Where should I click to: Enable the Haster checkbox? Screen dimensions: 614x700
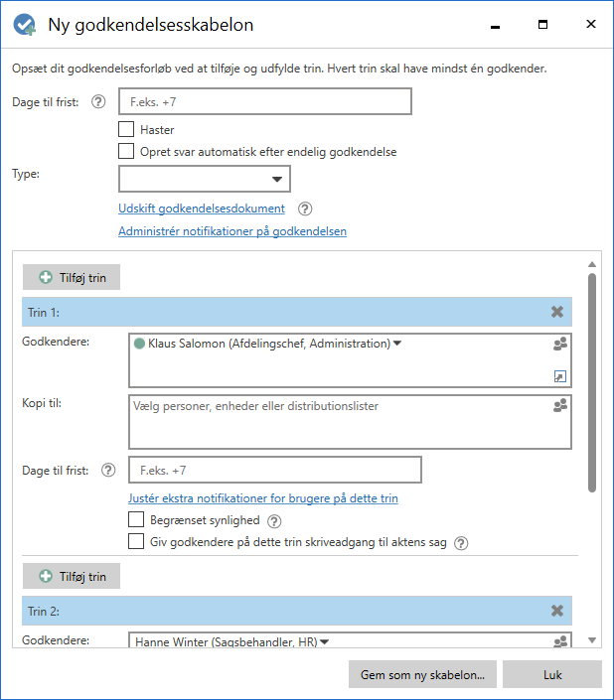click(126, 129)
